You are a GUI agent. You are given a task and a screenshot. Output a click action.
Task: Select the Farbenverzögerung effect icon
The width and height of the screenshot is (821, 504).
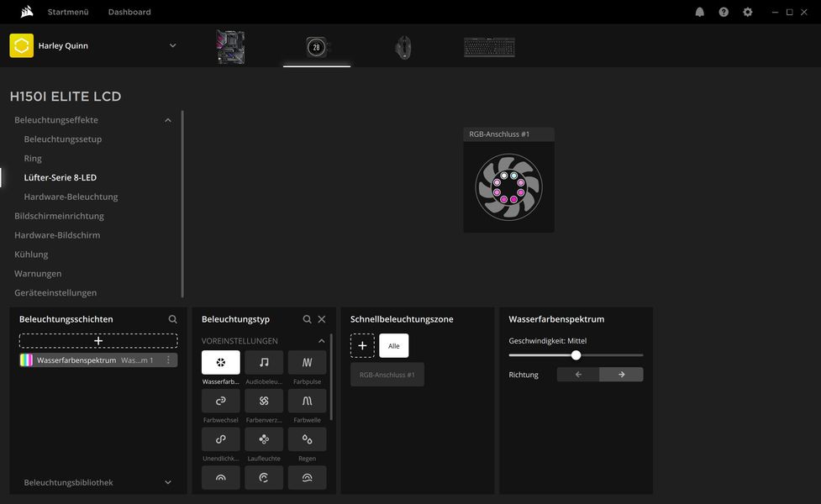click(x=264, y=401)
